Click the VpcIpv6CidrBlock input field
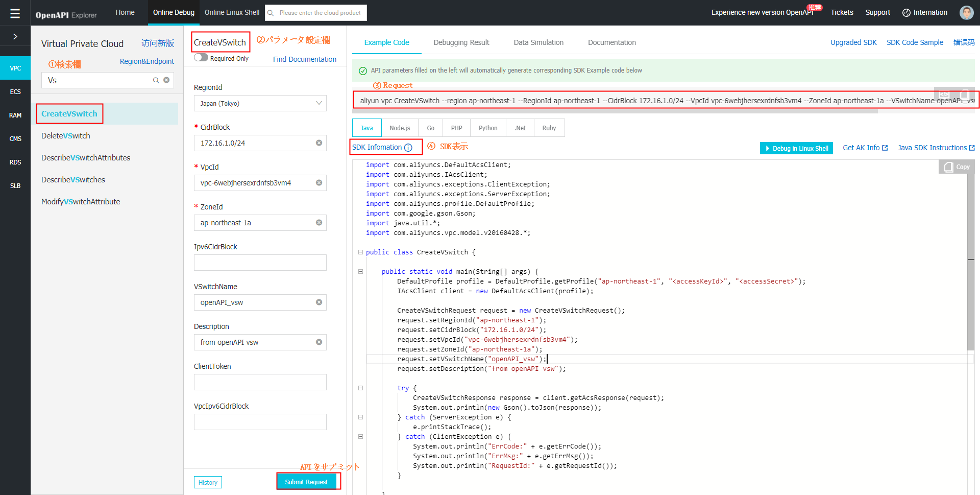This screenshot has width=980, height=495. click(260, 422)
